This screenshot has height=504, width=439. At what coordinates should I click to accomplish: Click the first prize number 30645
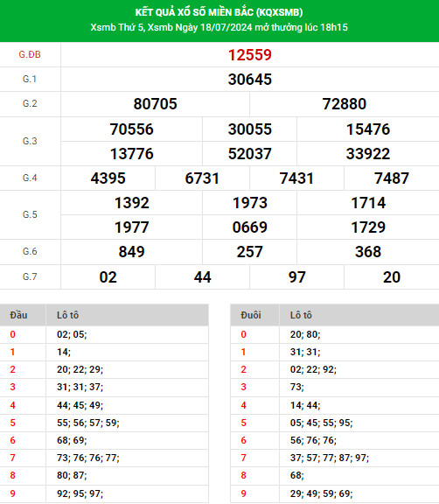coord(250,80)
